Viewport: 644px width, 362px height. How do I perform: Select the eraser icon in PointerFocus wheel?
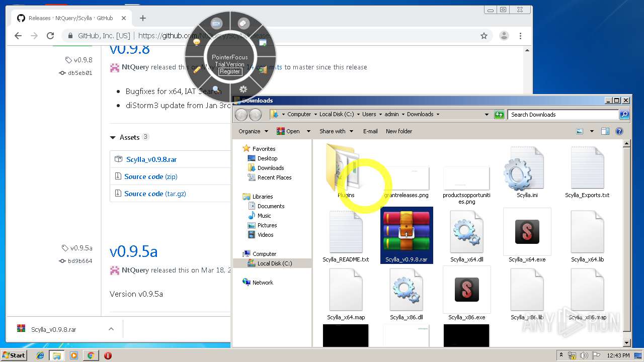tap(244, 23)
